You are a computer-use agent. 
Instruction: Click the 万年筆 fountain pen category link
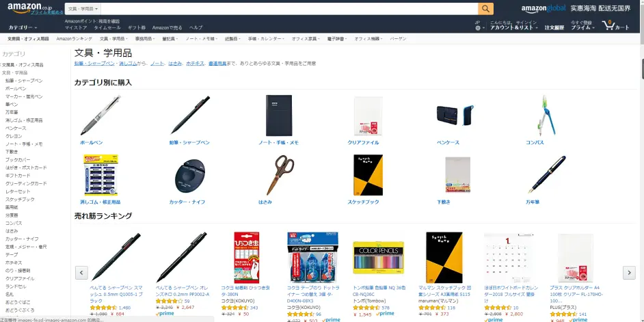pos(533,202)
